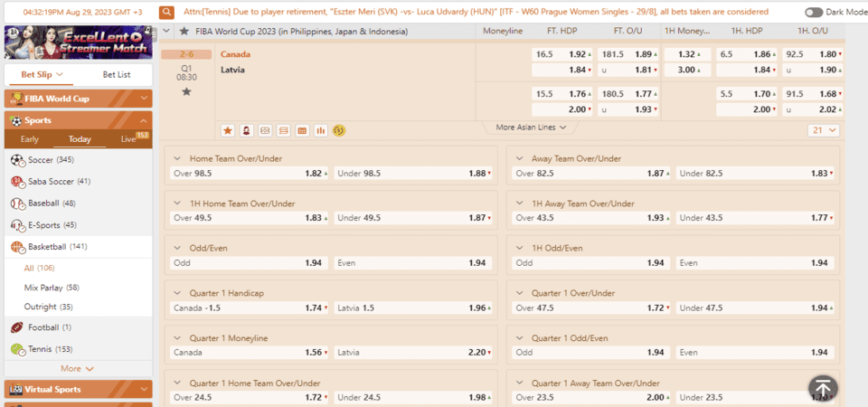This screenshot has width=868, height=407.
Task: Open the Bet Slip dropdown
Action: point(42,75)
